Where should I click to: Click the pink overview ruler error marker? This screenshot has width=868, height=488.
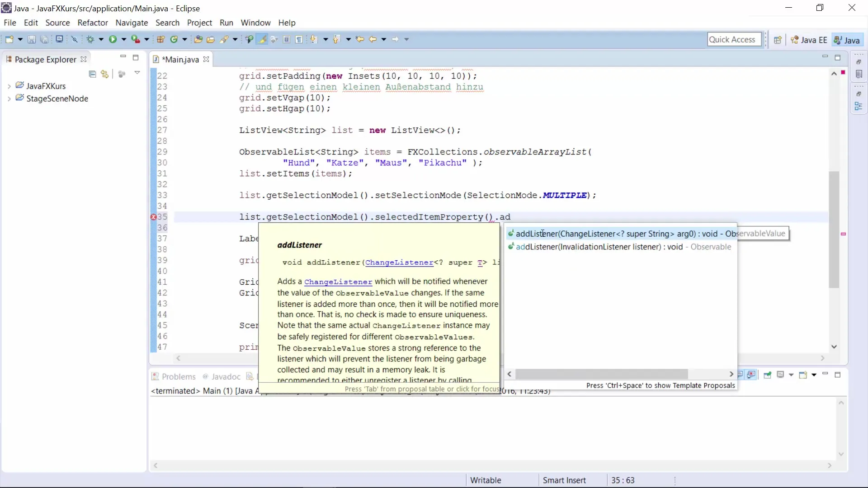coord(843,234)
